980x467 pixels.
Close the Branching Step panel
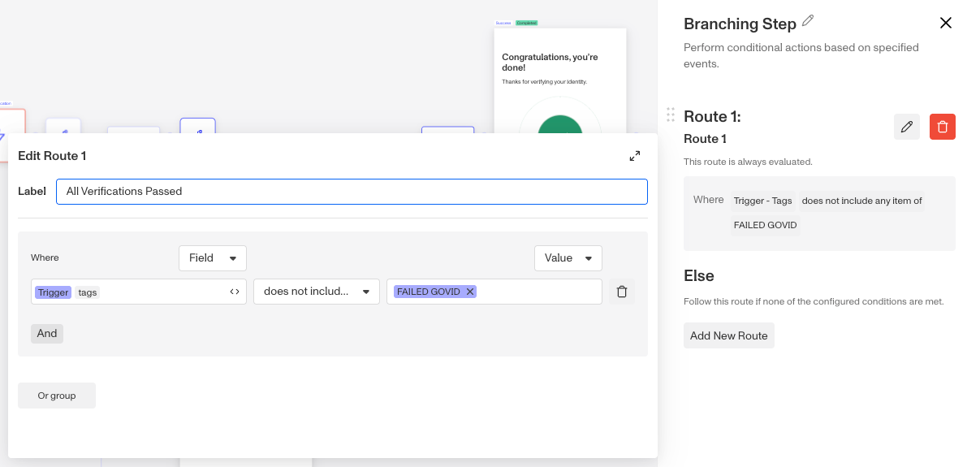pos(945,24)
